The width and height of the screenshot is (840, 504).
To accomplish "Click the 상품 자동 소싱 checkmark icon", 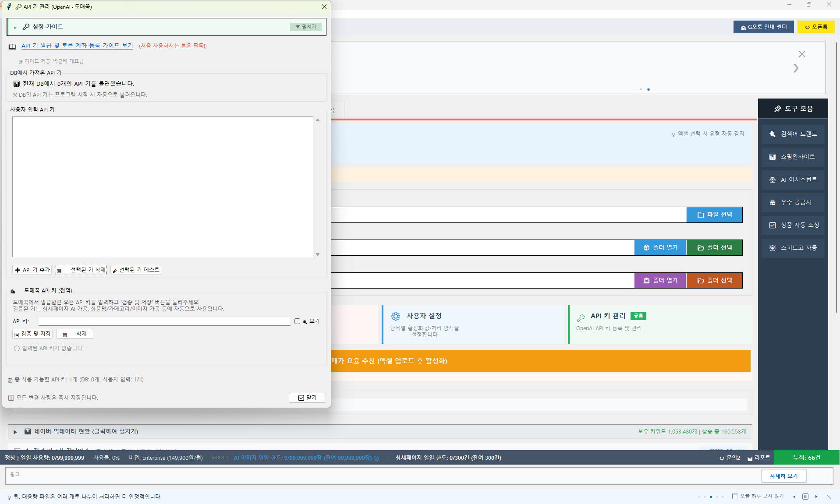I will tap(773, 225).
